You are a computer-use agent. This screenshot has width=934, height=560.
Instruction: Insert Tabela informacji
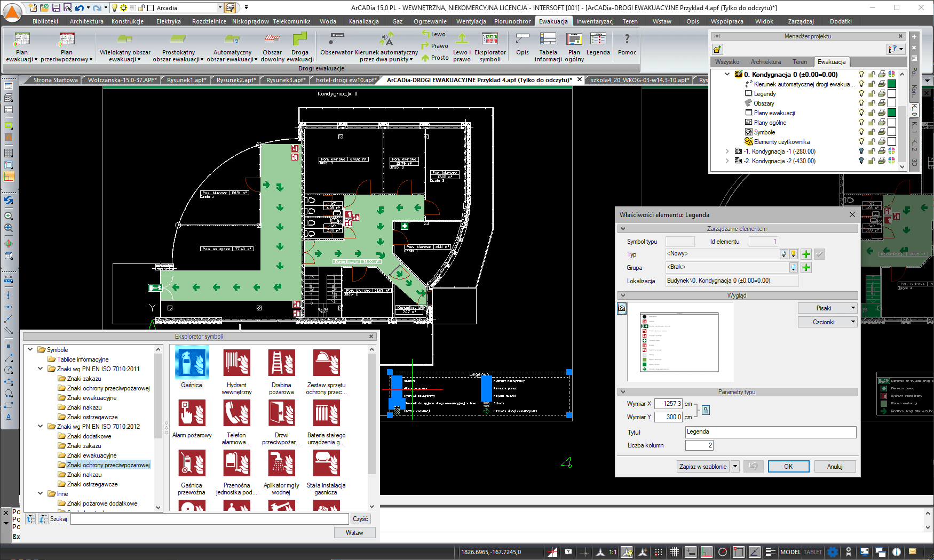click(548, 47)
